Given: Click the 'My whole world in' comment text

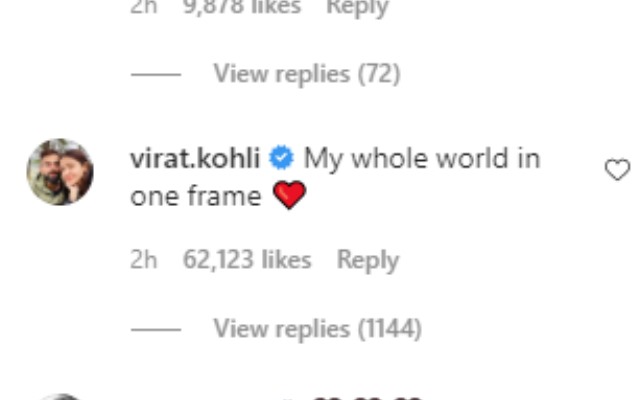Looking at the screenshot, I should [422, 159].
